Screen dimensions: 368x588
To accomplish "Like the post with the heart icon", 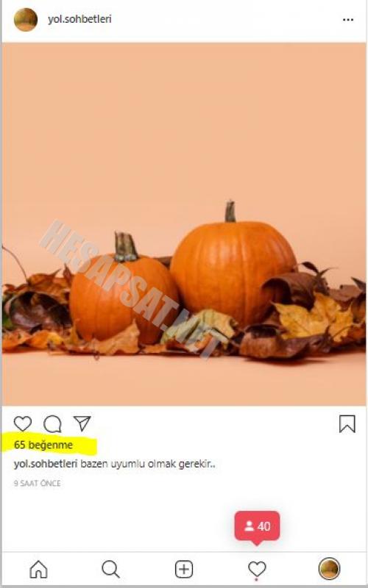I will point(23,424).
